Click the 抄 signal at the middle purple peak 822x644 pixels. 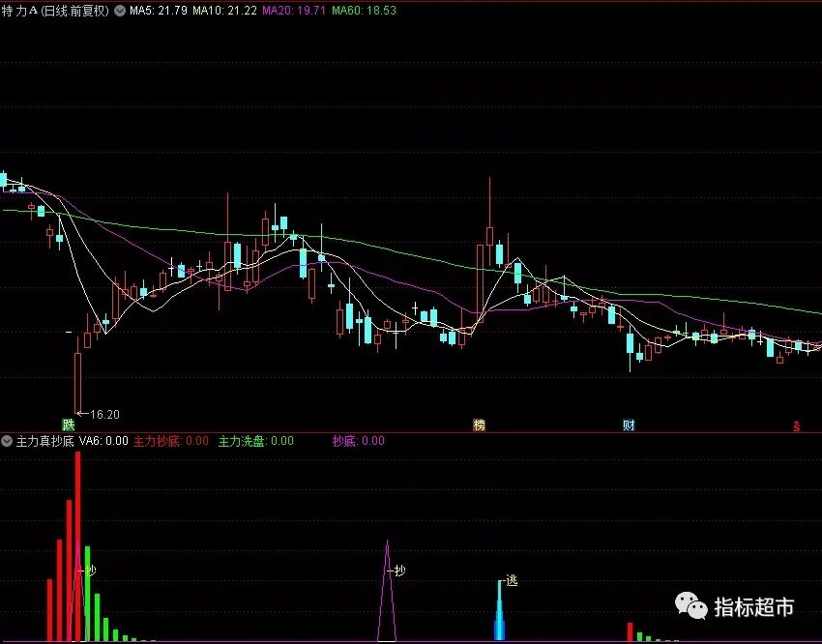pyautogui.click(x=400, y=571)
